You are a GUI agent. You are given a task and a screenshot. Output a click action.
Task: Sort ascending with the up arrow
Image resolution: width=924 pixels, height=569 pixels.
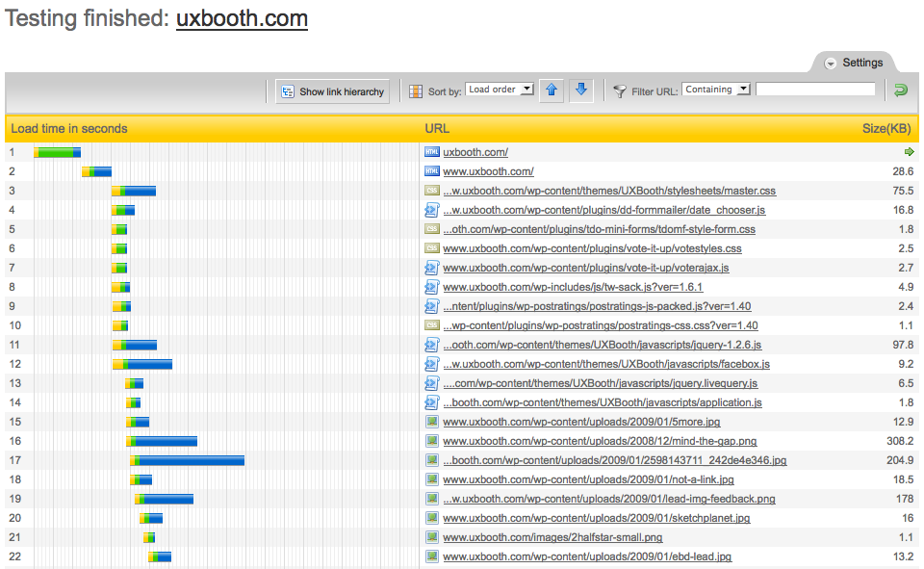[552, 90]
